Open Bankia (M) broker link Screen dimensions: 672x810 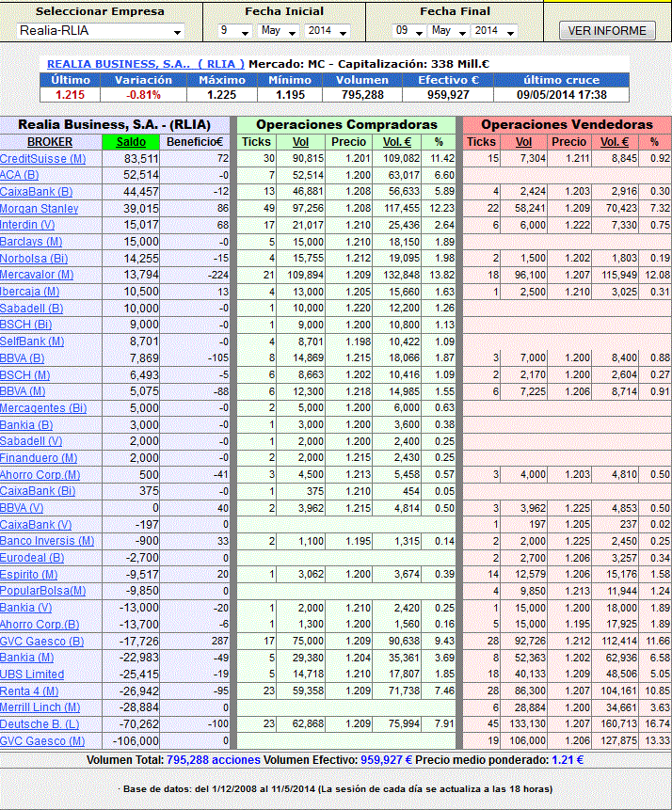(27, 658)
